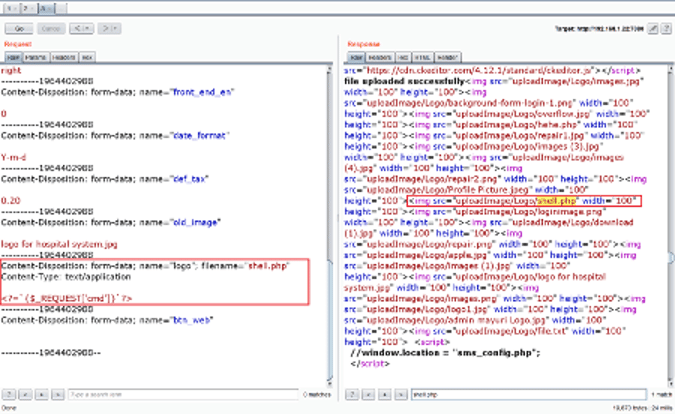Open the help icon next to target
The image size is (676, 414).
(667, 29)
